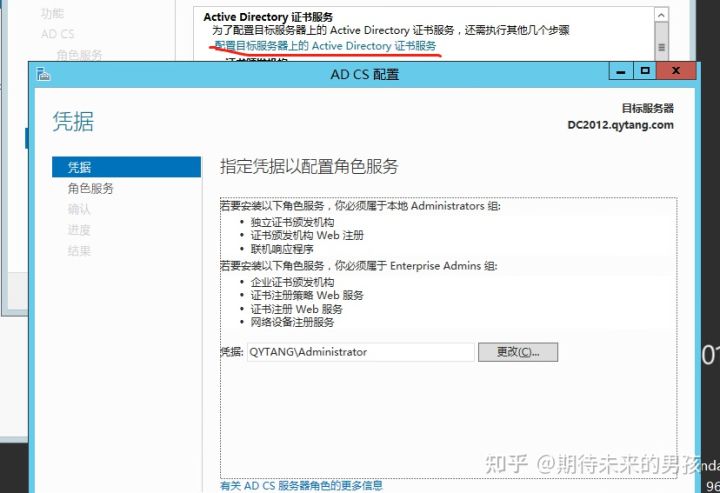720x493 pixels.
Task: Click the 凭据 field showing QYTANG\Administrator
Action: pos(360,352)
